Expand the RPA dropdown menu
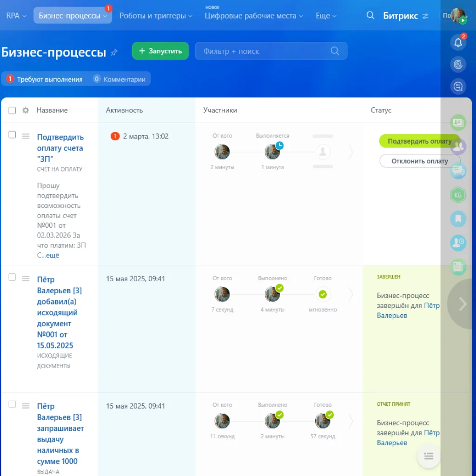The width and height of the screenshot is (476, 476). click(16, 15)
